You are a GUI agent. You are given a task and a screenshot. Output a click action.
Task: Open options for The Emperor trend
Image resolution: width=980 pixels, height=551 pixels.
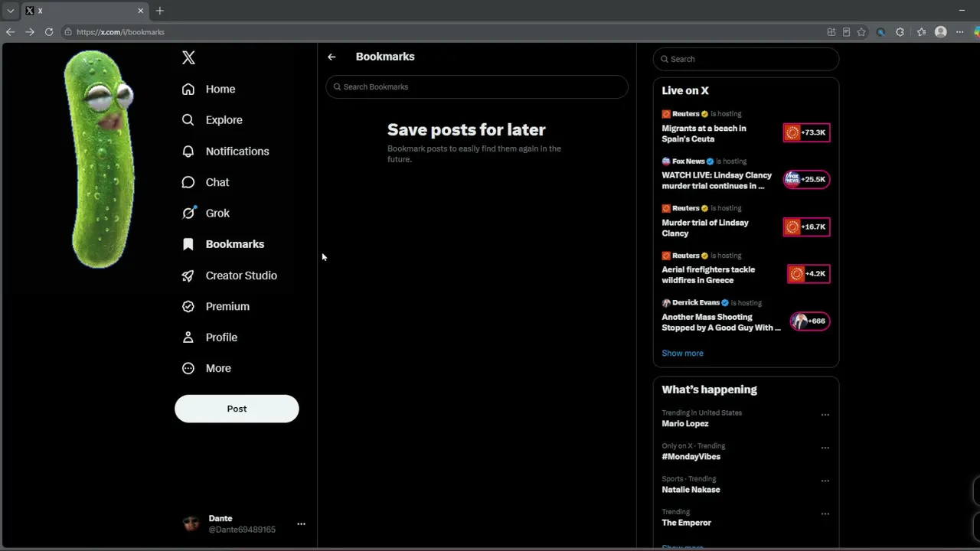[825, 514]
